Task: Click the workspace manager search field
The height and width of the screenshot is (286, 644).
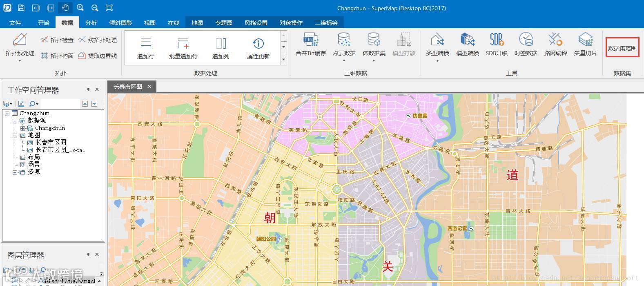Action: coord(60,104)
